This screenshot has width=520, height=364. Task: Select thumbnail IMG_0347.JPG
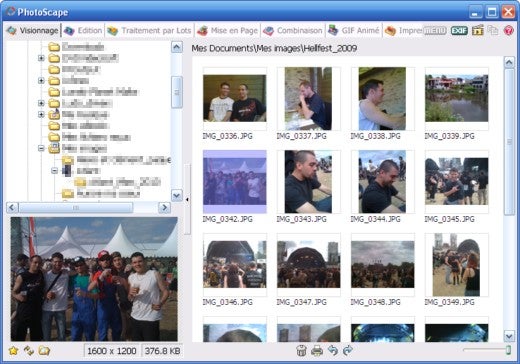[x=309, y=265]
